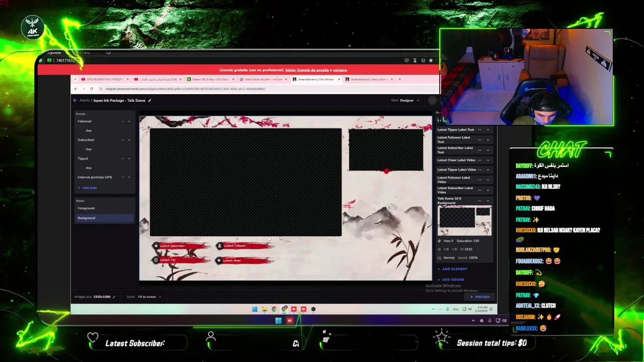
Task: Expand Latest Follower Label Text element
Action: coord(488,139)
